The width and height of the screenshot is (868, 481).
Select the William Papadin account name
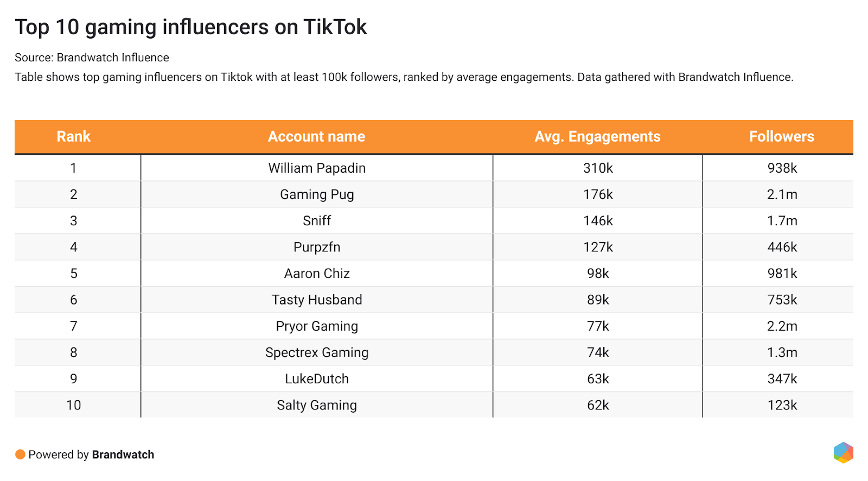[x=317, y=168]
